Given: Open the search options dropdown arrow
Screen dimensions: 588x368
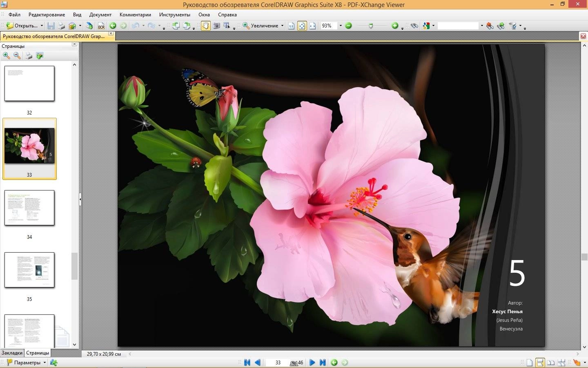Looking at the screenshot, I should [x=520, y=26].
